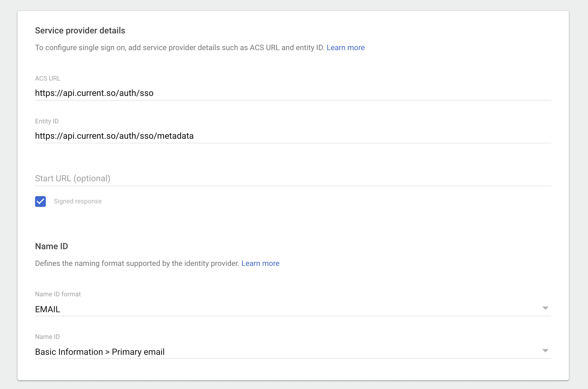588x389 pixels.
Task: Focus the Entity ID metadata URL field
Action: pos(293,136)
